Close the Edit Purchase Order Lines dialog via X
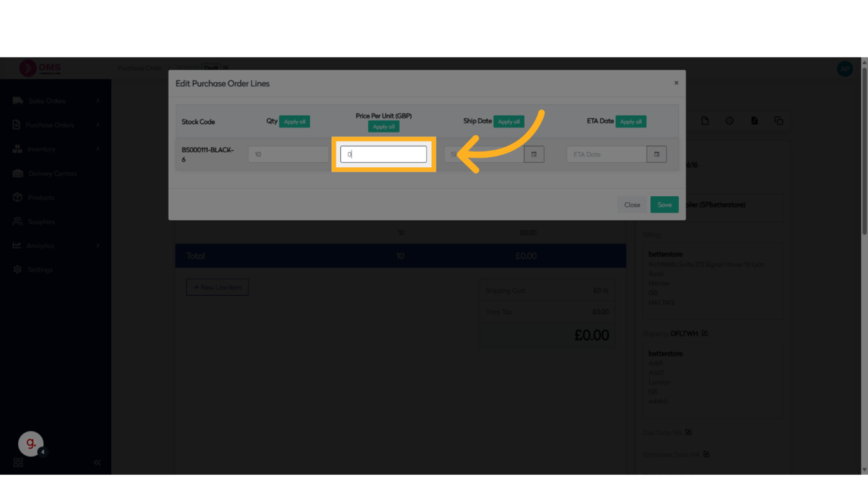 [x=676, y=83]
